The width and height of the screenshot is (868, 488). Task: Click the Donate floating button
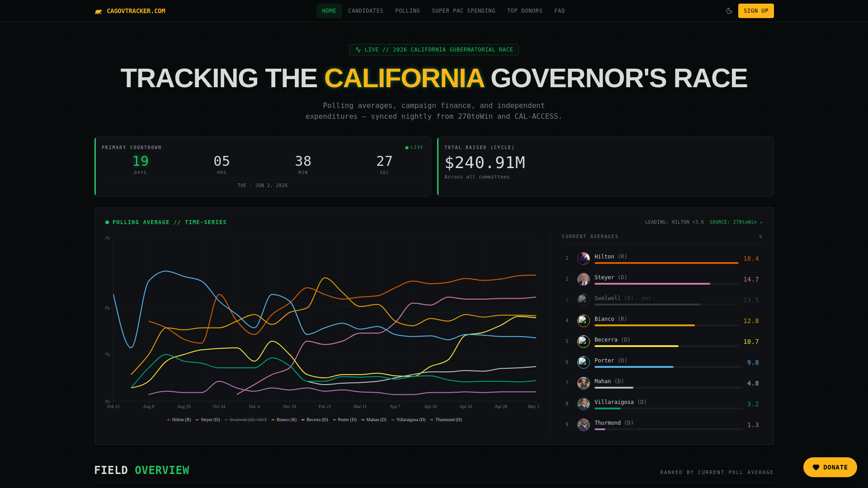click(x=830, y=467)
